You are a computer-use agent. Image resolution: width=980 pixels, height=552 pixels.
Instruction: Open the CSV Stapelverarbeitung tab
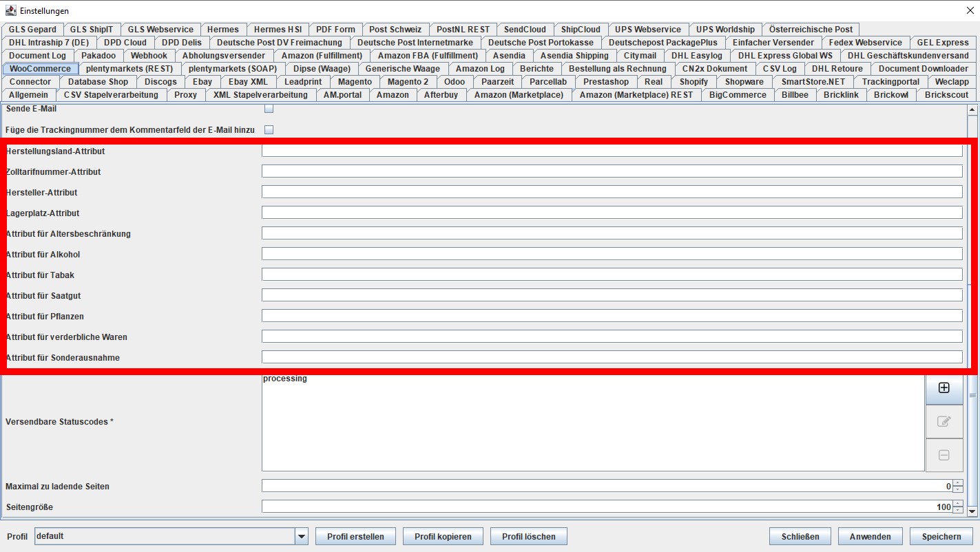coord(111,95)
